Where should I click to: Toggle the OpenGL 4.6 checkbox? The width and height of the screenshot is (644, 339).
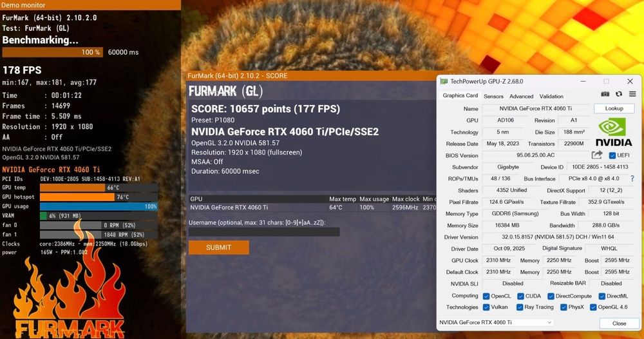point(593,307)
